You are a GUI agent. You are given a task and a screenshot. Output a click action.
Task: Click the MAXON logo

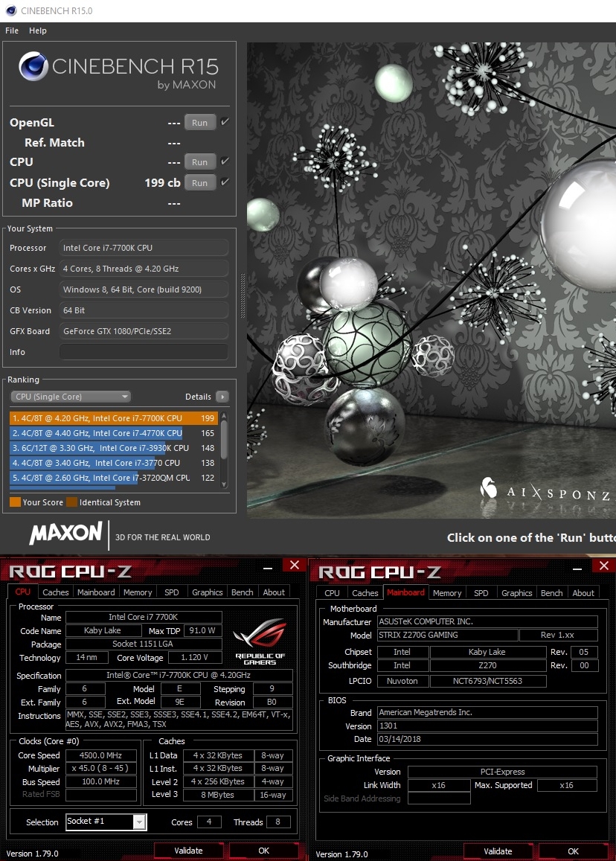(66, 533)
